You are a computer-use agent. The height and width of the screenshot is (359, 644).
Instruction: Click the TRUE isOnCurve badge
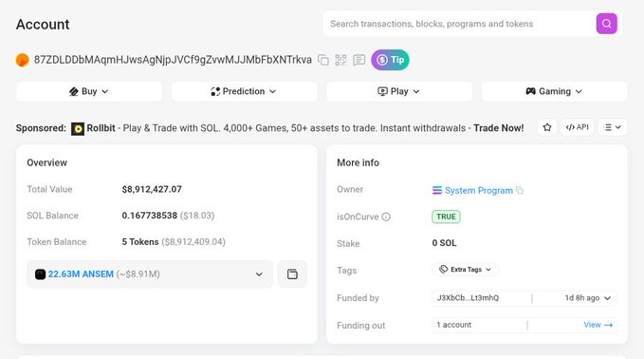click(446, 217)
